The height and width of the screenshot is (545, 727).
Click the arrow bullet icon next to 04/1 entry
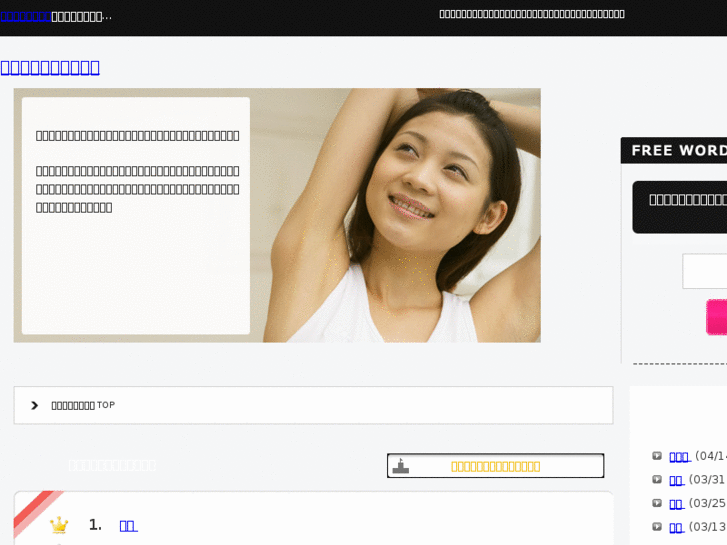[657, 456]
